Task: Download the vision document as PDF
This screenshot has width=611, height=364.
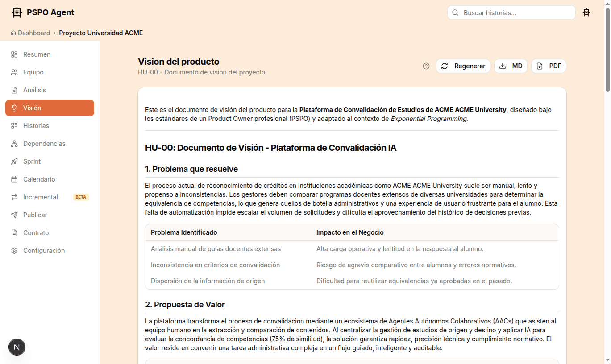Action: tap(549, 66)
